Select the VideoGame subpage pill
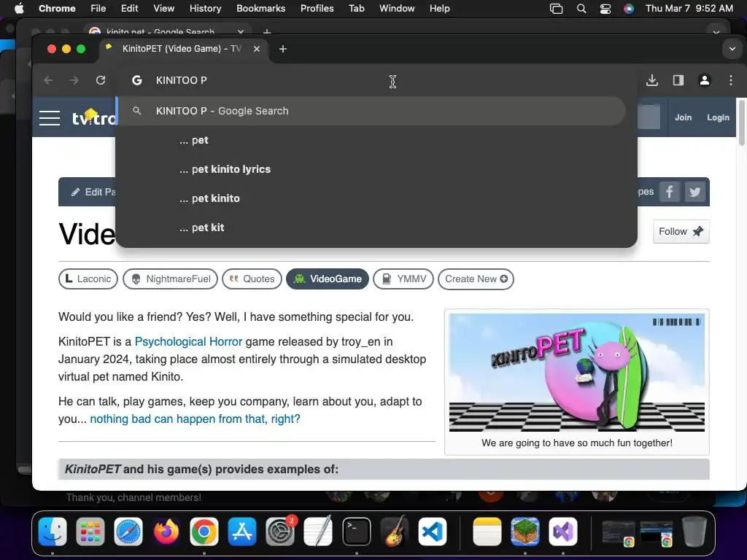 click(328, 279)
